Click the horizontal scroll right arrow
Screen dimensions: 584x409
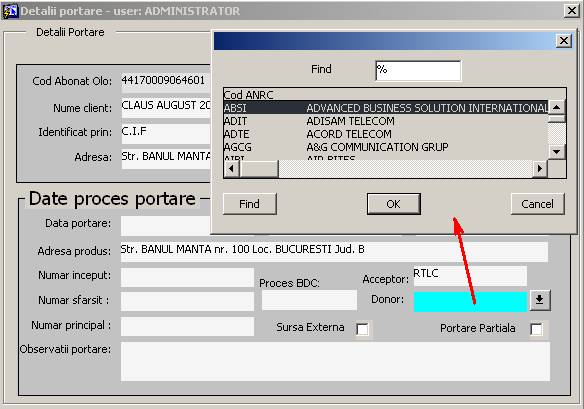click(x=540, y=169)
